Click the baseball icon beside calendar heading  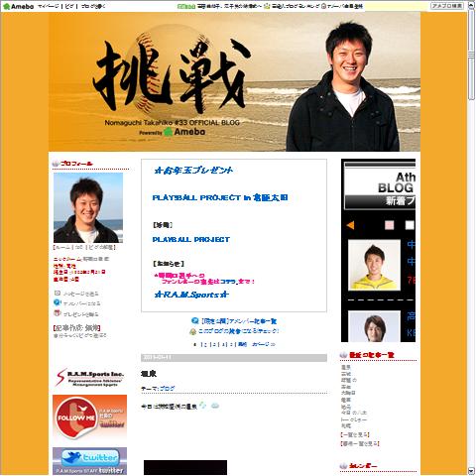point(344,466)
